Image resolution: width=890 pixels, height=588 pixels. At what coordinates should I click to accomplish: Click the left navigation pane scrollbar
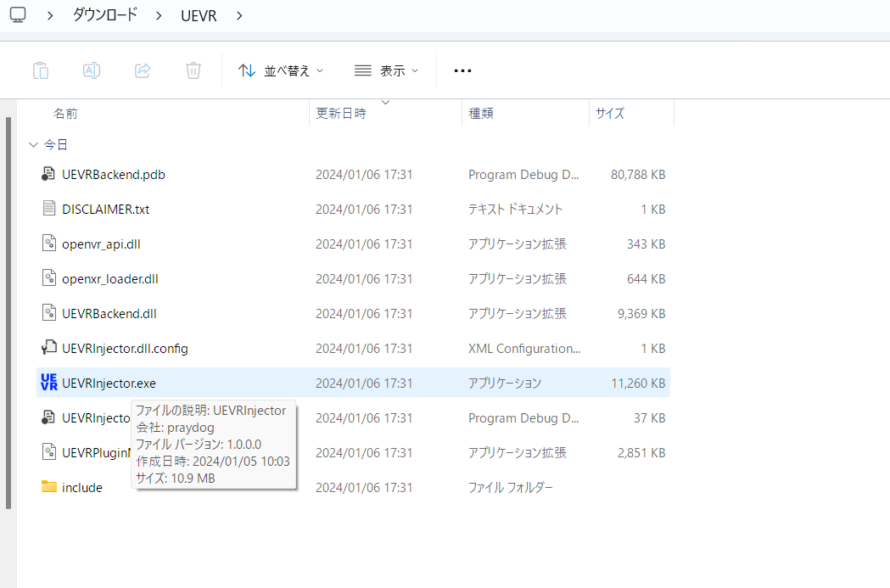(x=8, y=313)
